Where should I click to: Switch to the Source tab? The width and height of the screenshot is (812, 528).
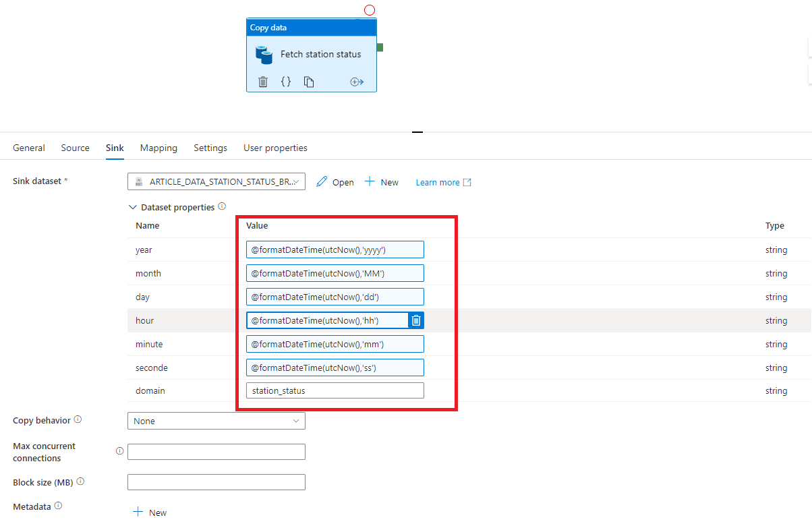pos(75,148)
